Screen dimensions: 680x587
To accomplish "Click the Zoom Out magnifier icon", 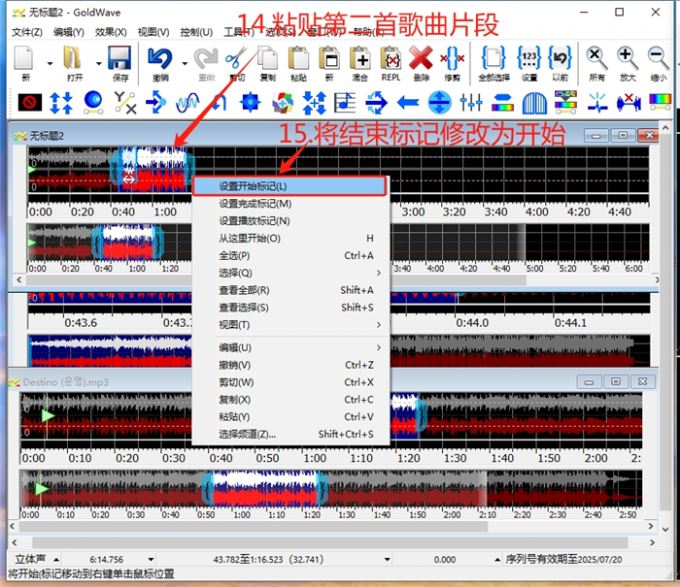I will click(658, 59).
